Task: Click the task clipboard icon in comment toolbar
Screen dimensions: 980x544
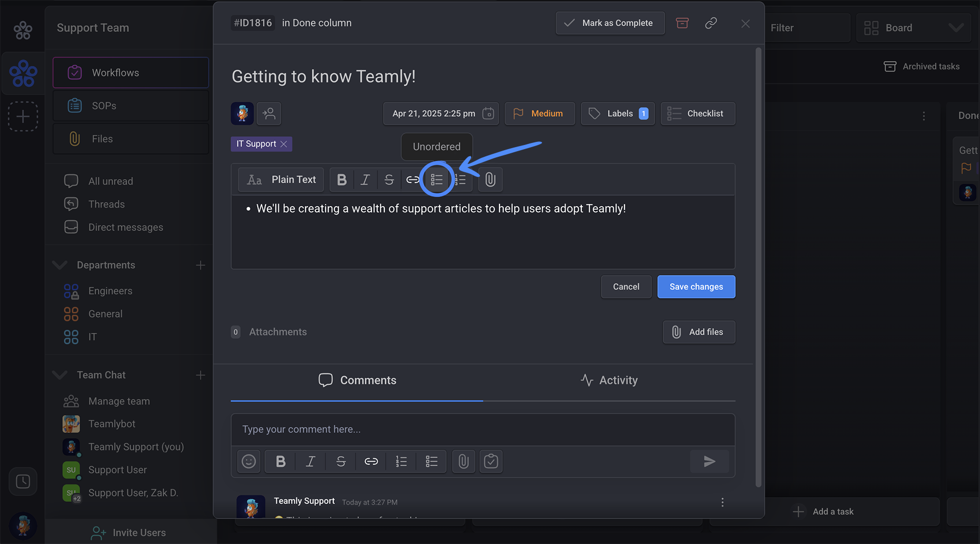Action: [x=491, y=461]
